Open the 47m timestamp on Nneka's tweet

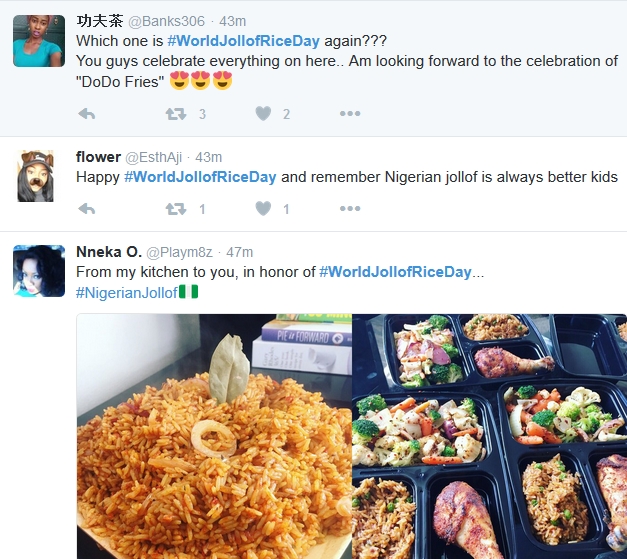coord(240,252)
